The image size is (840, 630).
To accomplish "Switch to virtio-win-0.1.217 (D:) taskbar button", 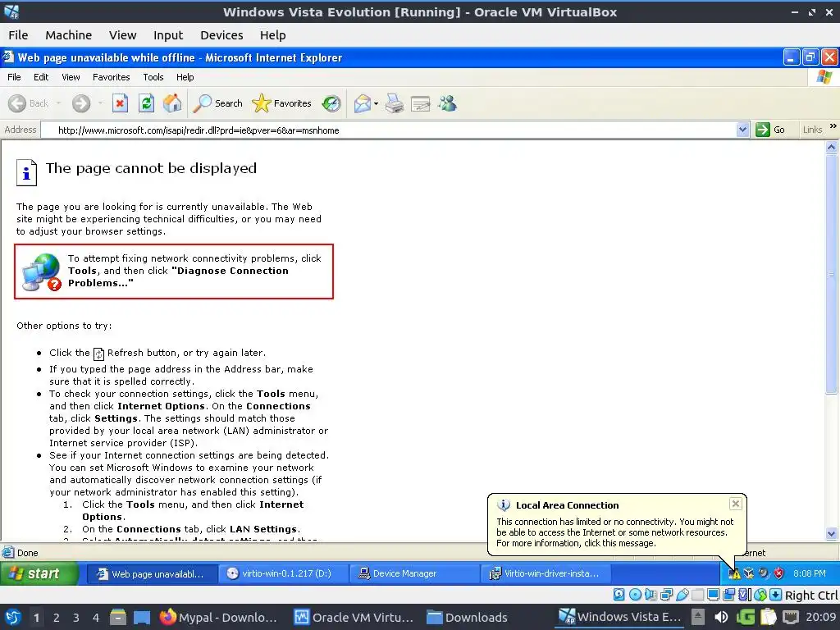I will (x=283, y=573).
